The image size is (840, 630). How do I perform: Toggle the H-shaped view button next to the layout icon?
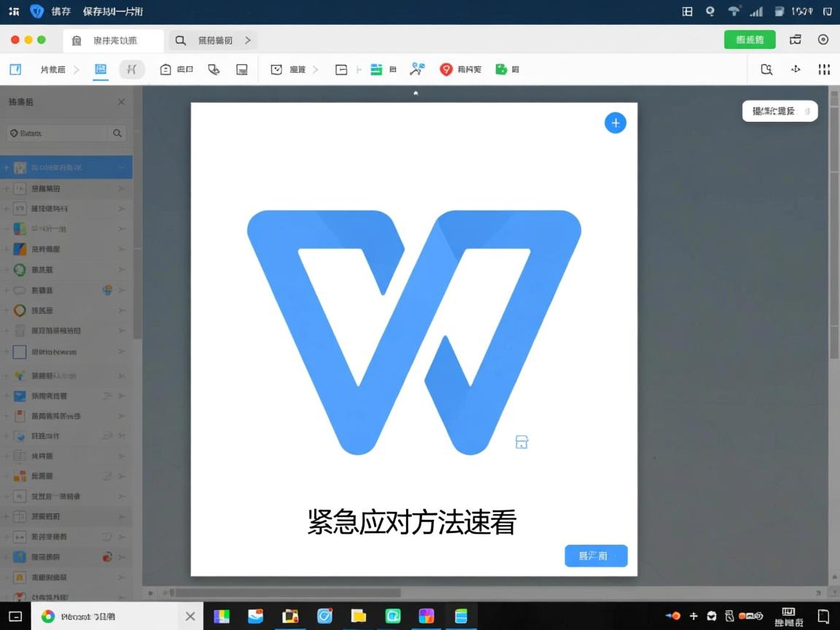[x=131, y=69]
